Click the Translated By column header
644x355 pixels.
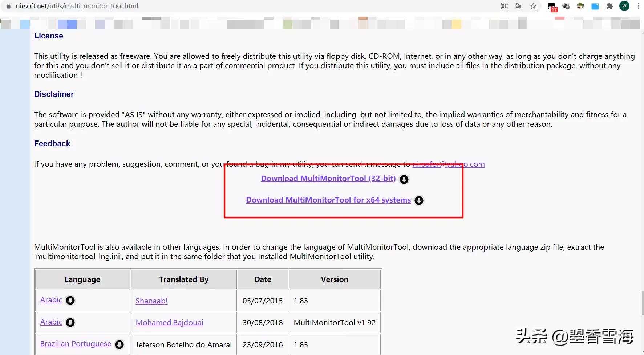tap(184, 279)
